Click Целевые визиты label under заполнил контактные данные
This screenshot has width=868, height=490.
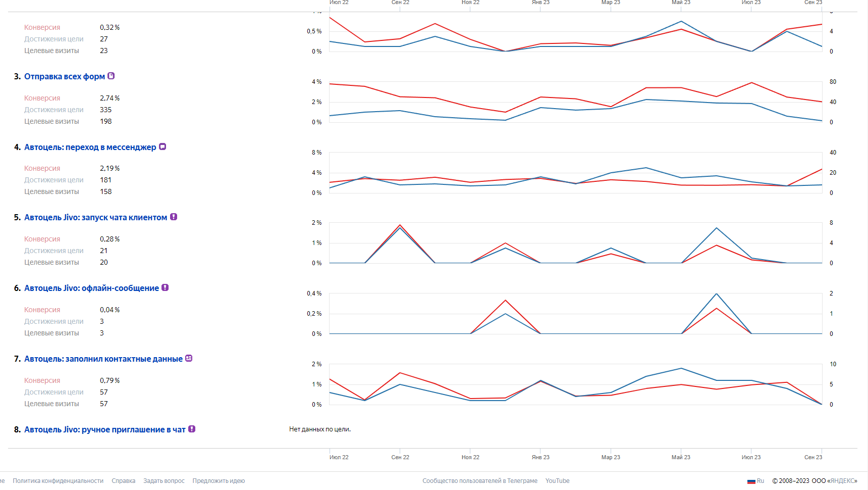coord(51,404)
